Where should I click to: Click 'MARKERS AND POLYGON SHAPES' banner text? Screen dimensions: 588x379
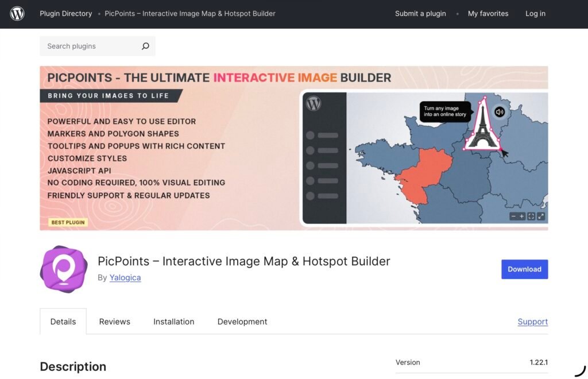coord(113,133)
